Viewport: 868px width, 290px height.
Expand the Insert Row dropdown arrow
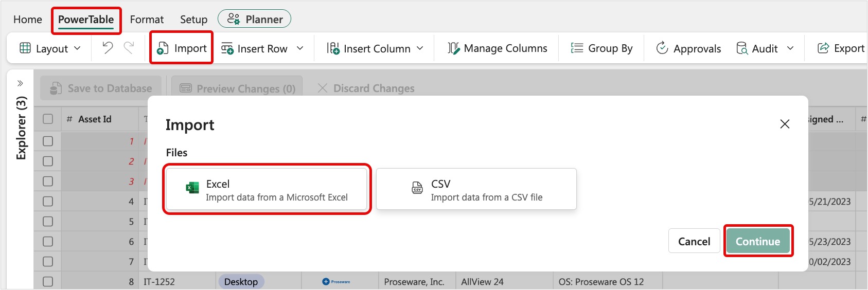point(300,48)
